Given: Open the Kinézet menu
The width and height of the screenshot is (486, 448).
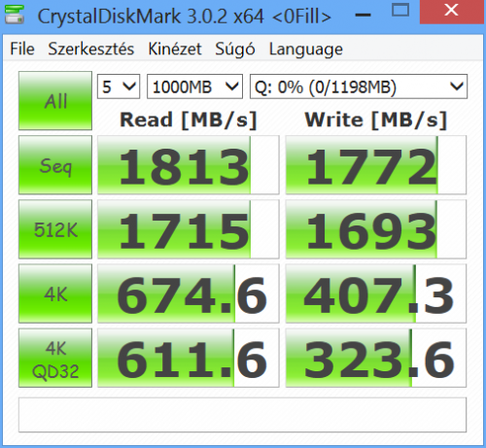Looking at the screenshot, I should (x=175, y=50).
